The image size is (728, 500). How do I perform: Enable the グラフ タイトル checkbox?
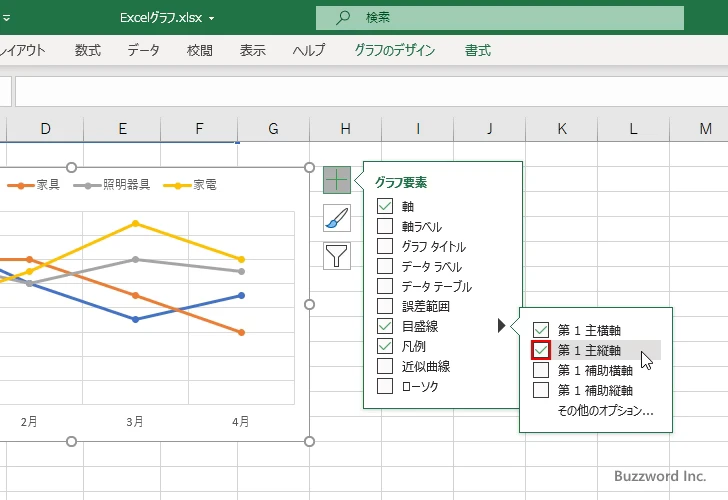[385, 246]
